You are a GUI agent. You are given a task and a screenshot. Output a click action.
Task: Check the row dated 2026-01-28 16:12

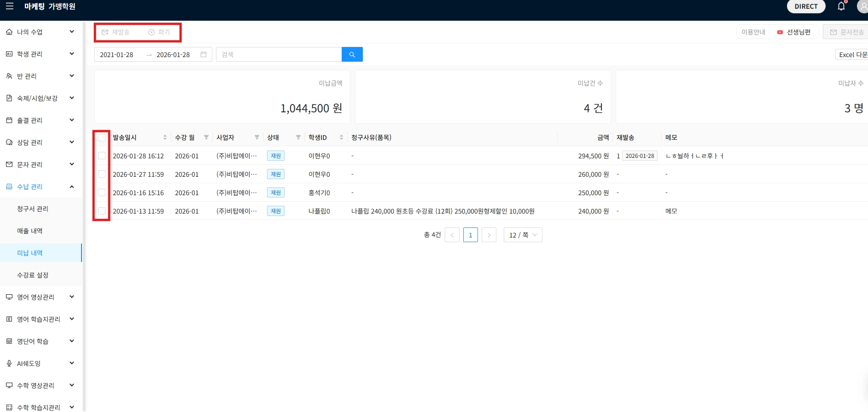click(x=102, y=156)
